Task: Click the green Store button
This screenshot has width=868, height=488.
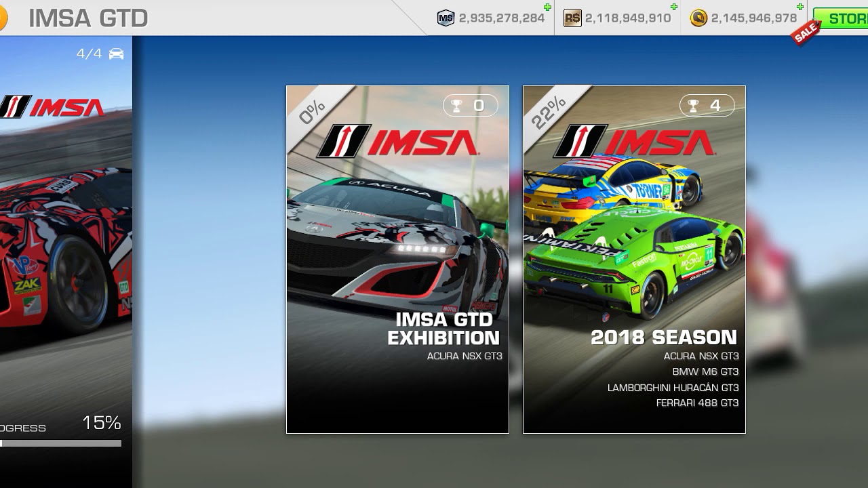Action: click(x=841, y=18)
